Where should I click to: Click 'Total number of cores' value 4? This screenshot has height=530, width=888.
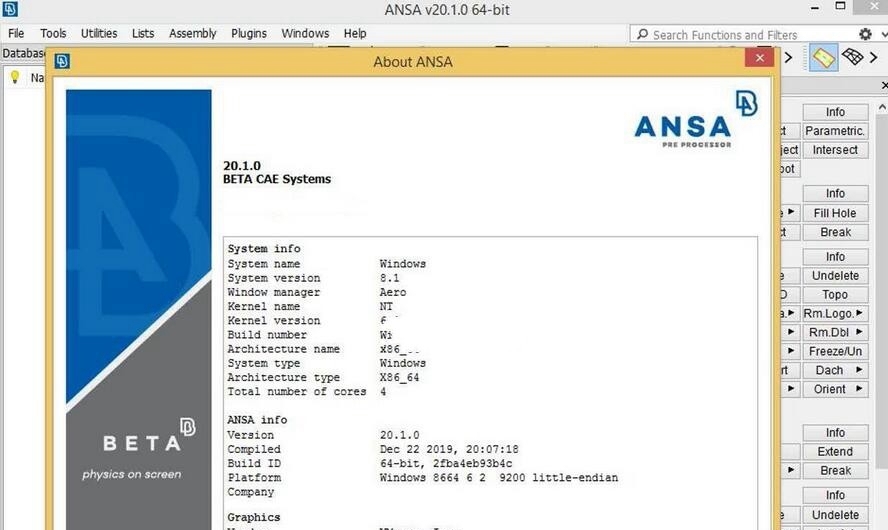tap(383, 391)
